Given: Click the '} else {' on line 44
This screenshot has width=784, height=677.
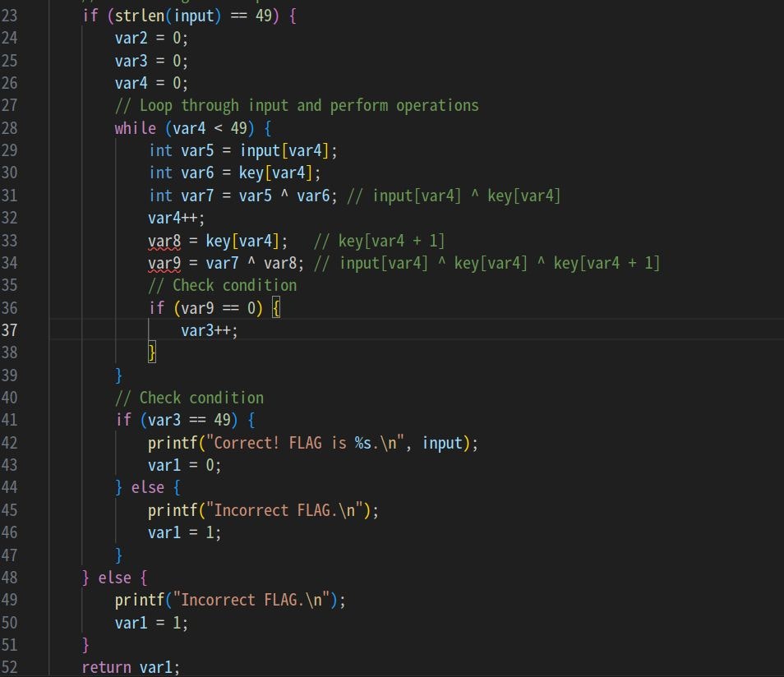Looking at the screenshot, I should pos(147,488).
